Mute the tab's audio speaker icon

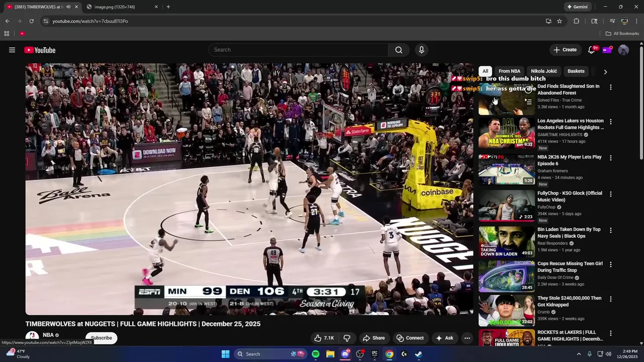pos(68,7)
